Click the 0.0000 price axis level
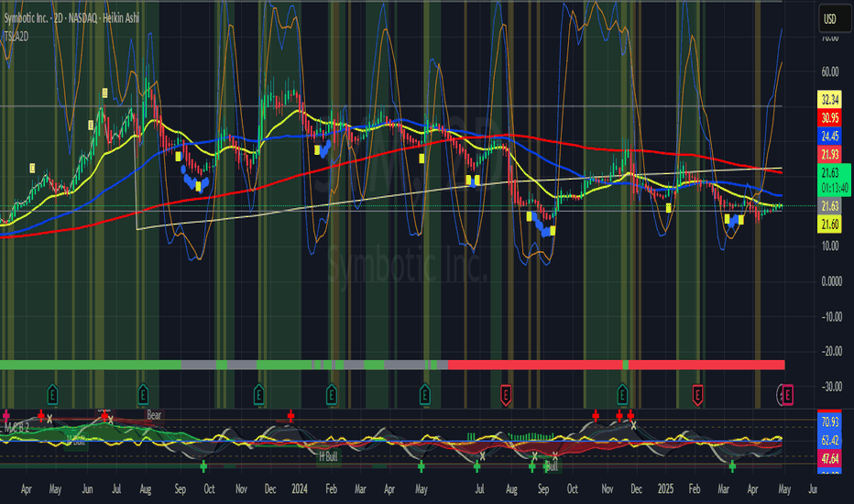The image size is (854, 504). (831, 281)
